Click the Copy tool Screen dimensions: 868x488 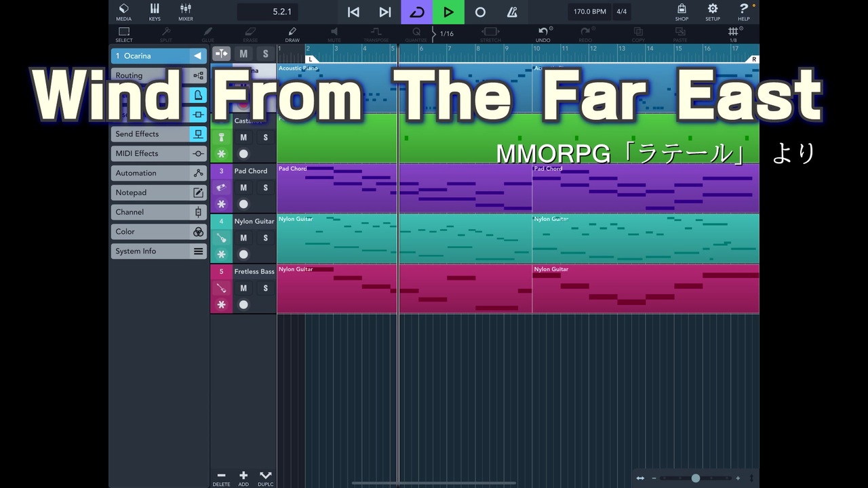pos(638,35)
